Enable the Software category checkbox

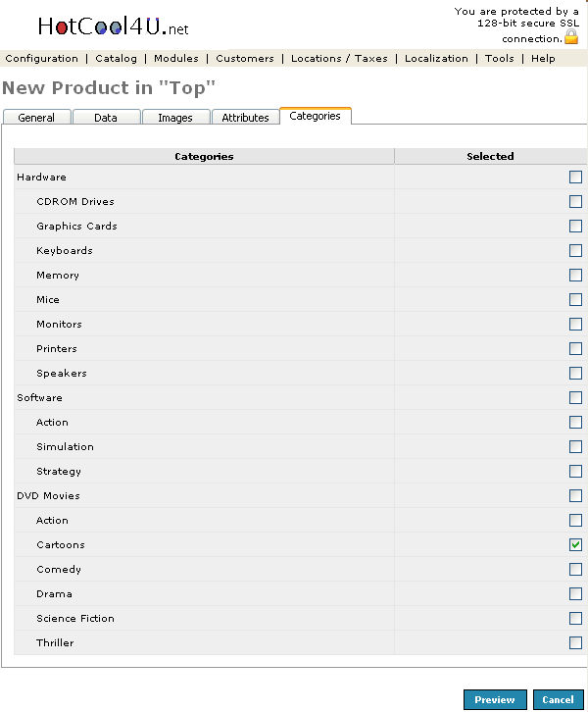575,398
